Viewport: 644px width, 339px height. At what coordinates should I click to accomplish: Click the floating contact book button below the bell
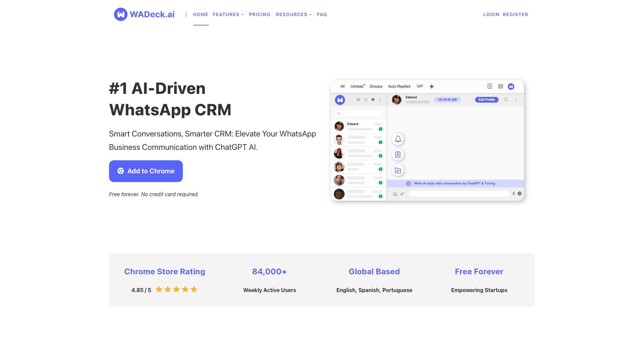[398, 155]
